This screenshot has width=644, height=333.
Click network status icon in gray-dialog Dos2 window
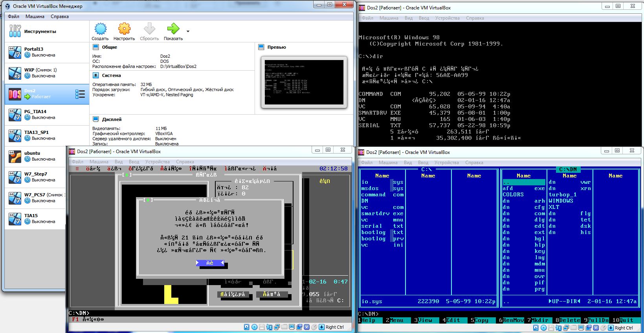coord(277,327)
